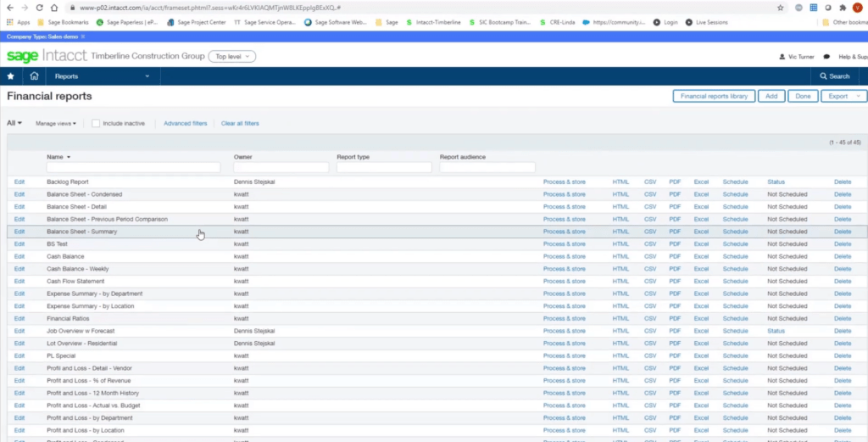868x442 pixels.
Task: Click the Sage Intacct logo
Action: pyautogui.click(x=47, y=56)
